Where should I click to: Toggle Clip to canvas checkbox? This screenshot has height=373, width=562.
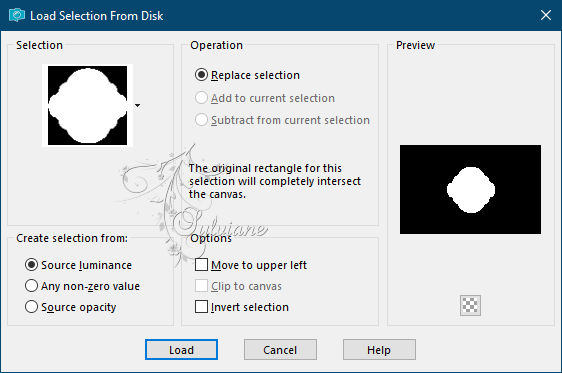coord(238,286)
